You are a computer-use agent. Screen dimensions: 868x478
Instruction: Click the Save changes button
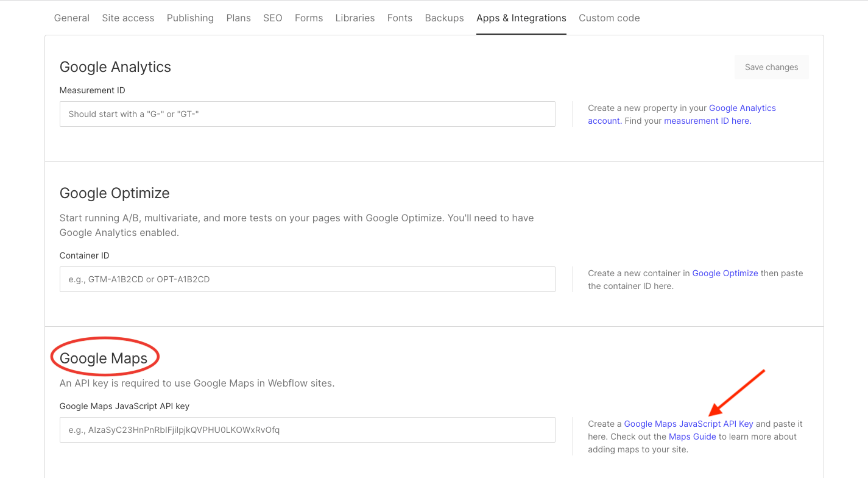771,66
